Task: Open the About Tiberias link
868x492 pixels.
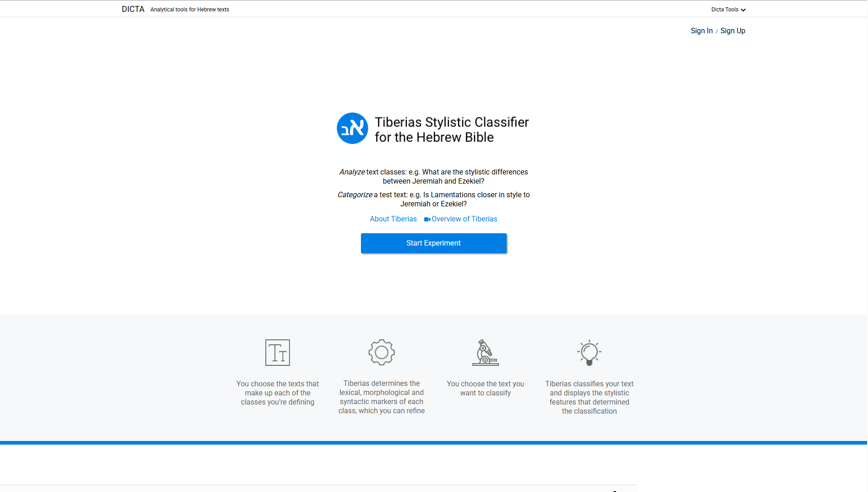Action: 393,219
